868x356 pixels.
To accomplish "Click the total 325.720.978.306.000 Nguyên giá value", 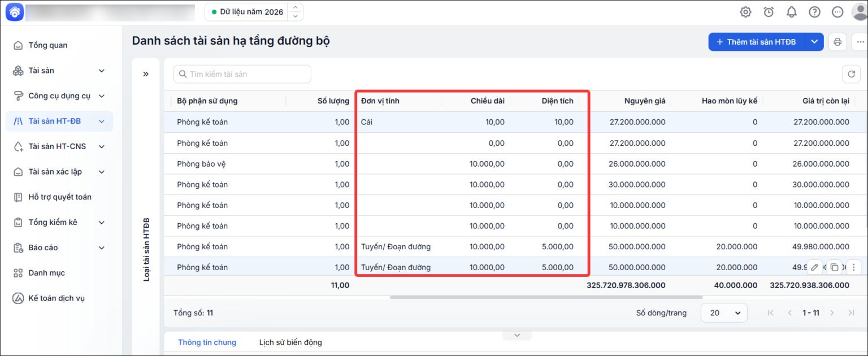I will point(626,285).
